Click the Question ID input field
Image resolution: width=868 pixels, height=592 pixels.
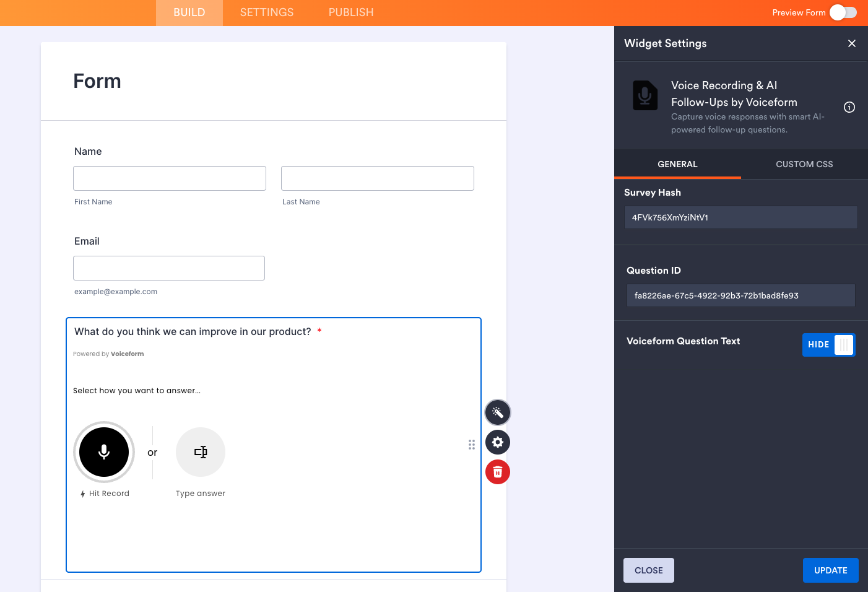pos(740,295)
